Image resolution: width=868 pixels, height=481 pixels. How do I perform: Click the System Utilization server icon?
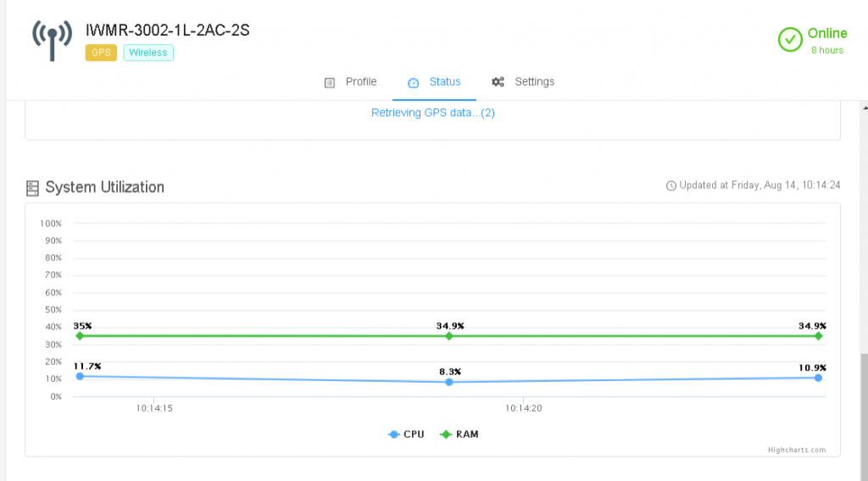coord(33,187)
